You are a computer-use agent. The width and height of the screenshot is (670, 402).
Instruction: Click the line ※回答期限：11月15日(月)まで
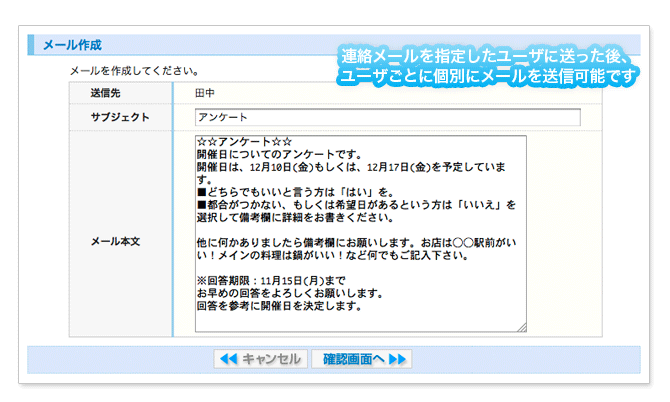(271, 281)
